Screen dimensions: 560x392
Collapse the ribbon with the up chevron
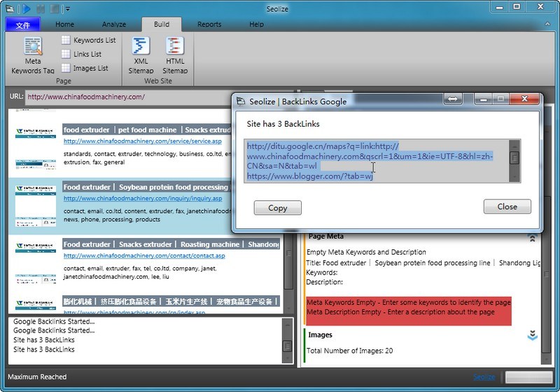pyautogui.click(x=547, y=24)
